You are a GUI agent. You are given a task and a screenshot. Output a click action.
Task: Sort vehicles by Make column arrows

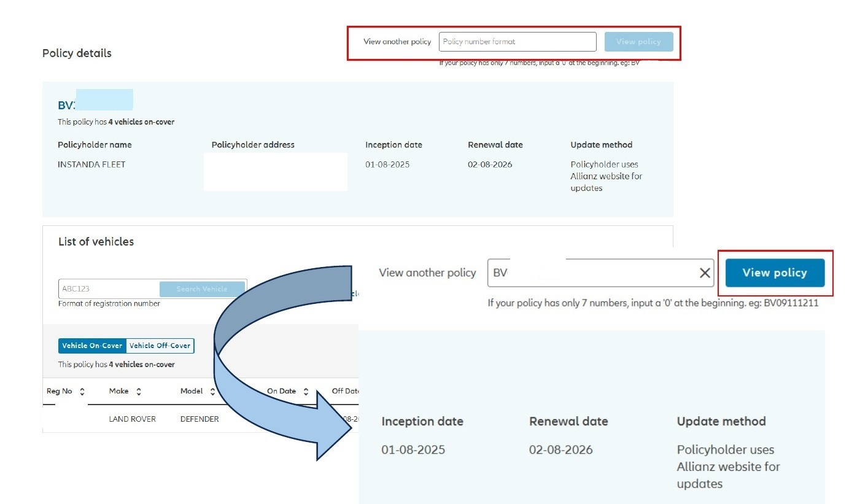tap(139, 392)
